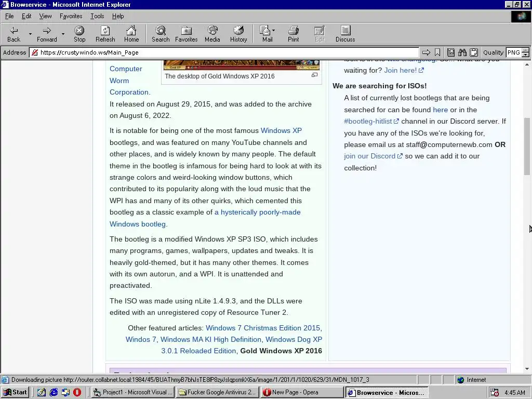Screen dimensions: 532x399
Task: Click the Mail toolbar button
Action: pyautogui.click(x=267, y=34)
